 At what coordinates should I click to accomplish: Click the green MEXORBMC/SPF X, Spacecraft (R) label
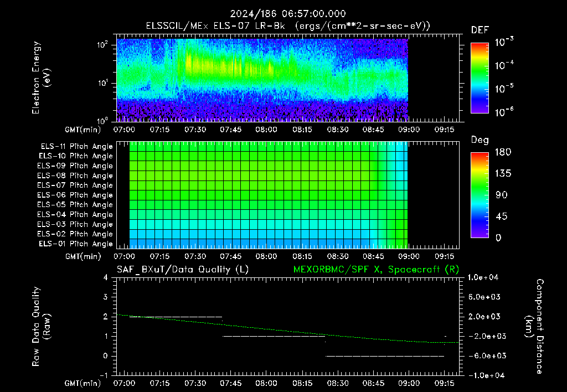click(376, 270)
